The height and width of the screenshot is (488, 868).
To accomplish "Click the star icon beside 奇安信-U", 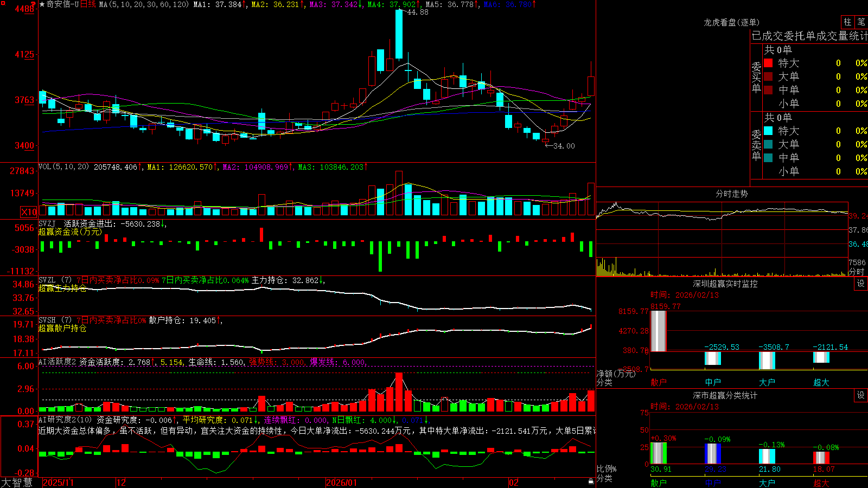I will click(x=42, y=4).
